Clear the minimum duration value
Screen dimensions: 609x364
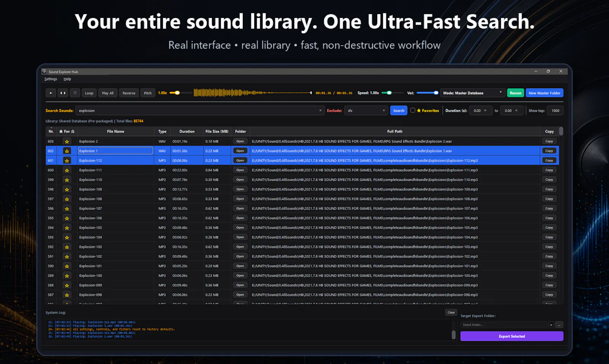485,110
